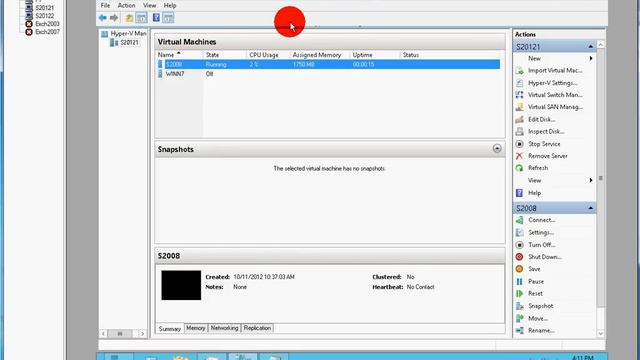Collapse the S2008 actions group arrow
Image resolution: width=640 pixels, height=360 pixels.
[590, 208]
